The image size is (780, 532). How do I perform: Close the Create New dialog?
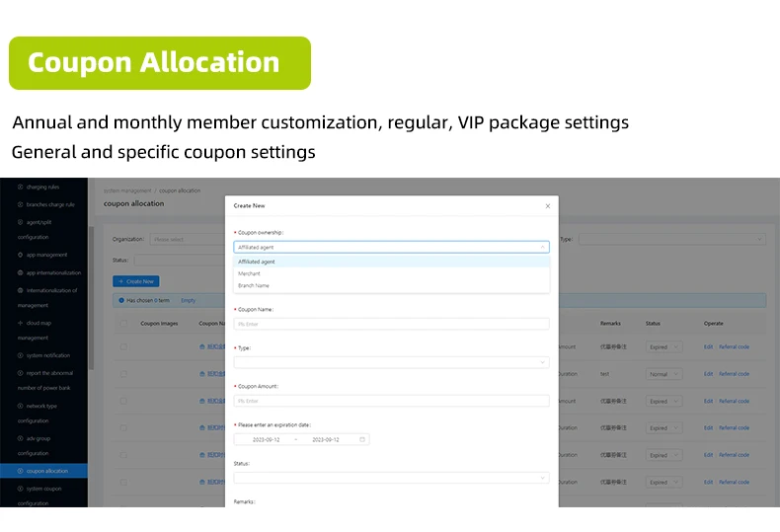pos(548,206)
